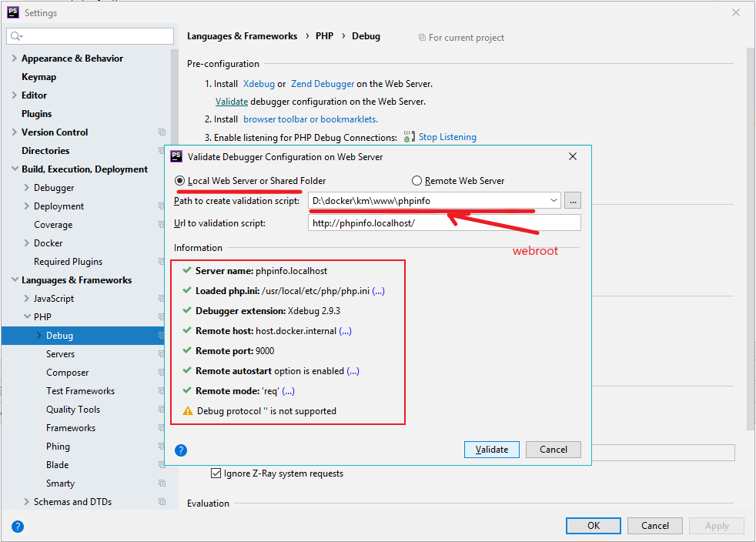Click the browse '...' button beside the path field
The image size is (756, 542).
coord(572,201)
